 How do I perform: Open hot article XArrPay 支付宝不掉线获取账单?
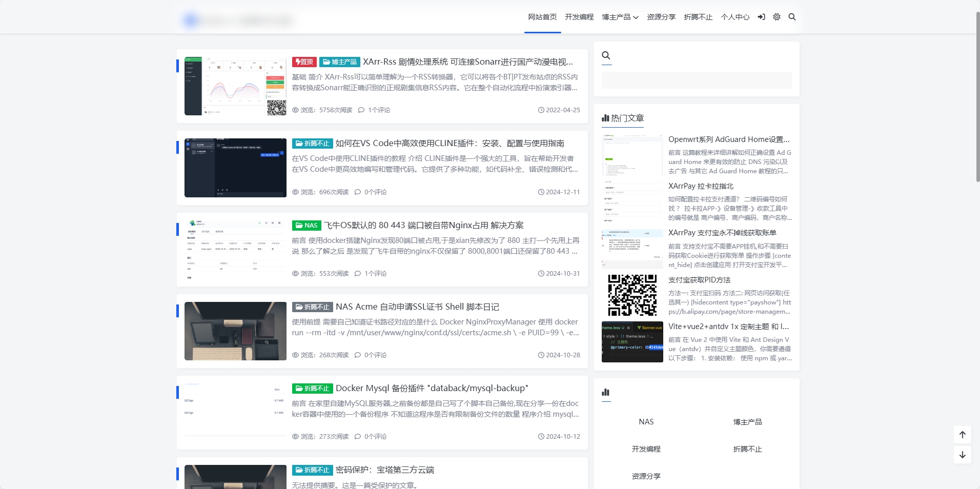click(722, 233)
